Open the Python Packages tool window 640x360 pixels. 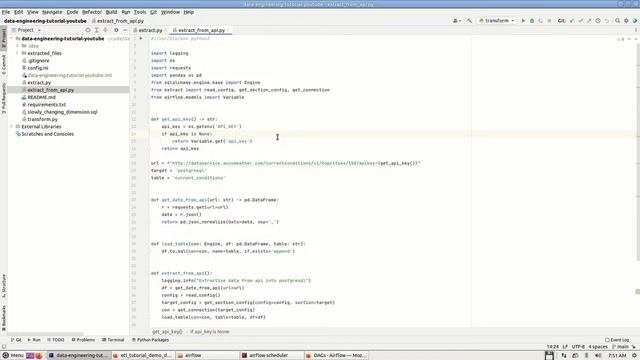[150, 340]
